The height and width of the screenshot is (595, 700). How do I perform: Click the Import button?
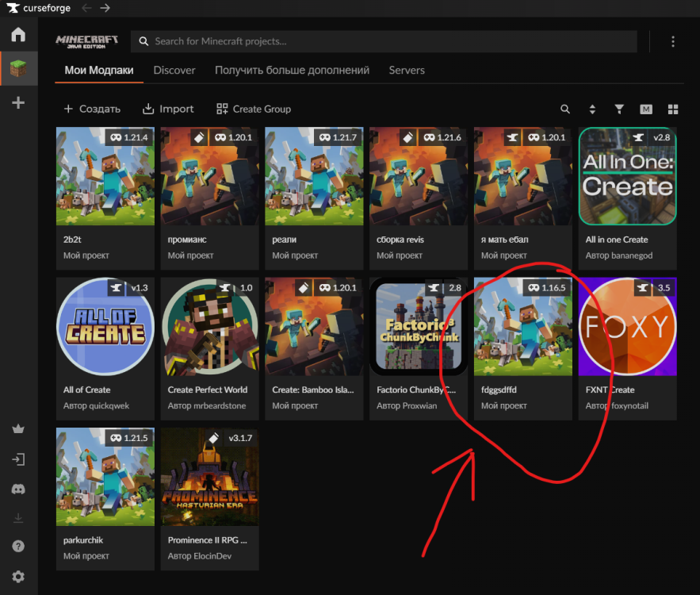tap(168, 109)
